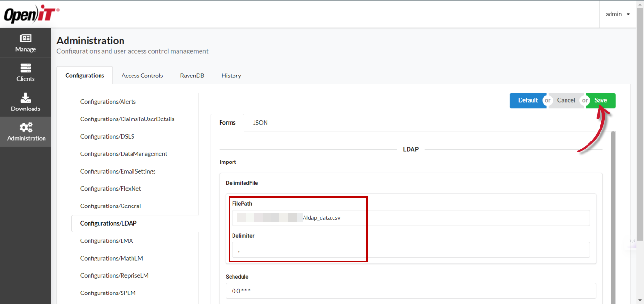Click the FilePath input field
Image resolution: width=644 pixels, height=304 pixels.
click(411, 217)
